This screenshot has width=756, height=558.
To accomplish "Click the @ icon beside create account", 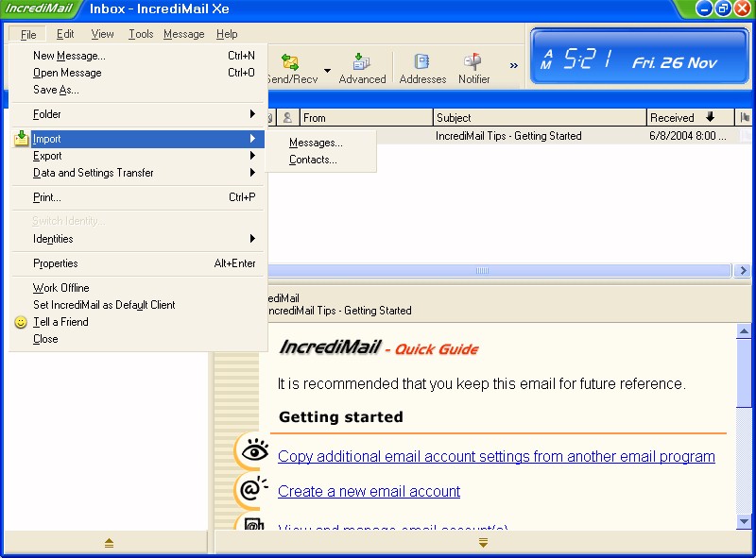I will [251, 489].
